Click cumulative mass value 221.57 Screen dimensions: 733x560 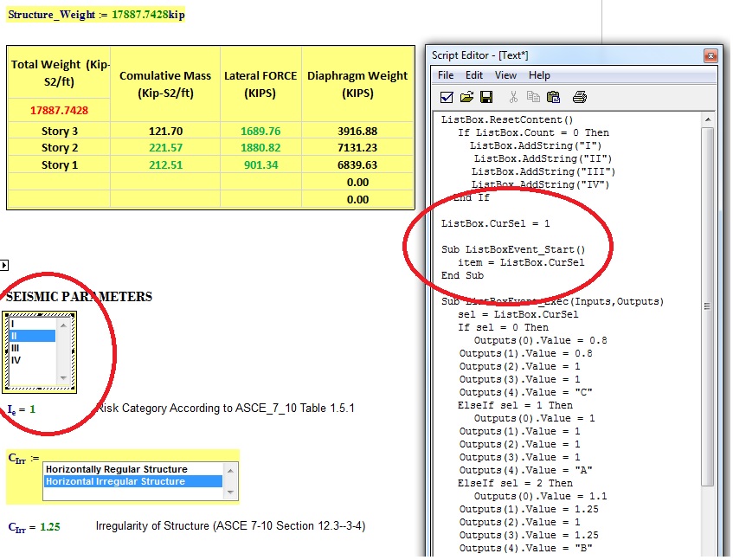(165, 148)
